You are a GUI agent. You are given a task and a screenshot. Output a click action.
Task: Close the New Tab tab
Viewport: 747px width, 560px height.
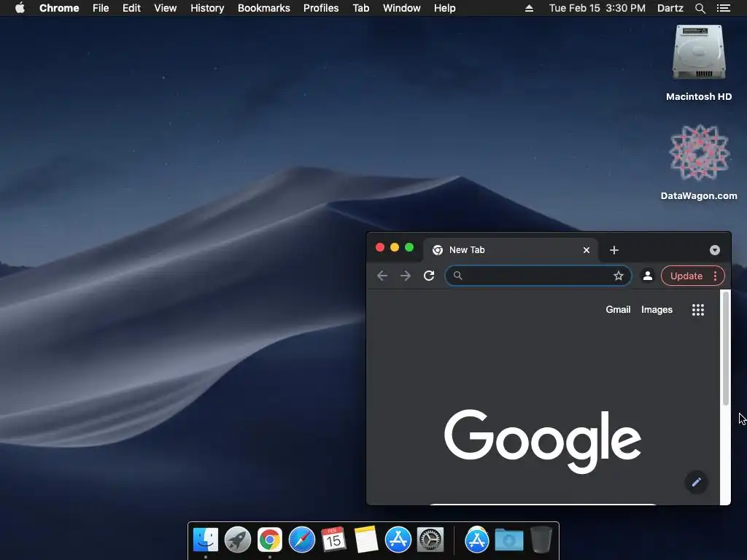[x=587, y=250]
